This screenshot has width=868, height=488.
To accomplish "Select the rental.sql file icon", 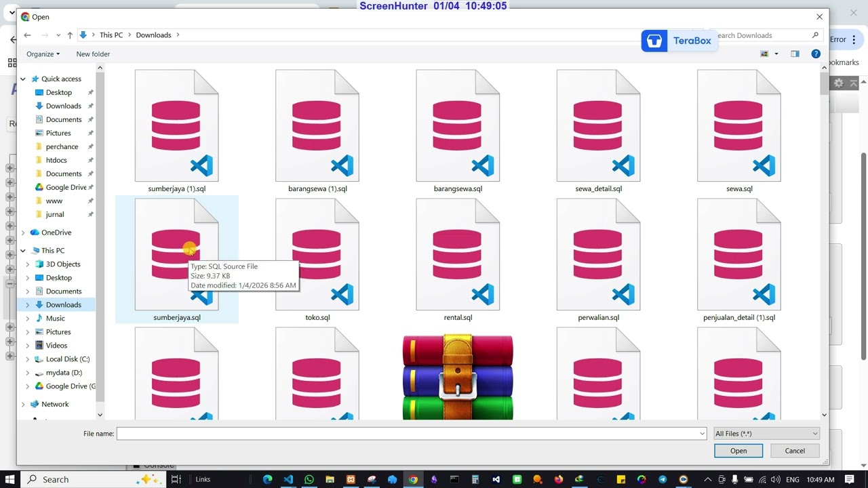I will 458,254.
